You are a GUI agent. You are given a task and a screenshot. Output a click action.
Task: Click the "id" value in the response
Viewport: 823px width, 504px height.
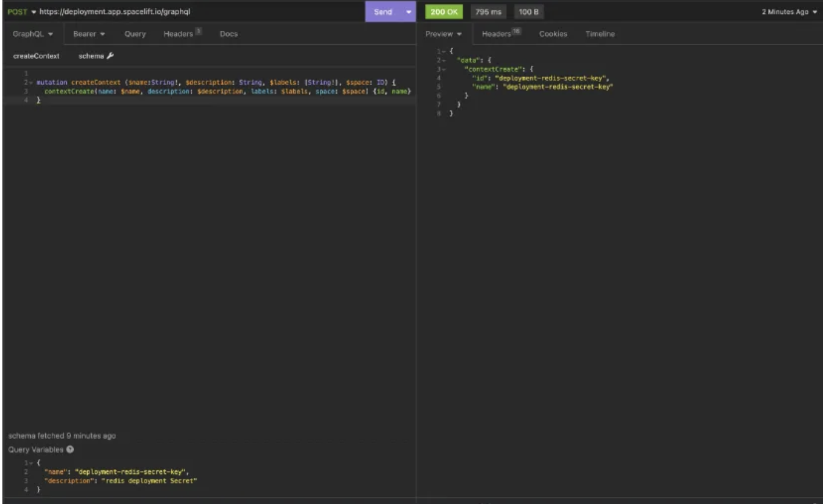click(550, 78)
